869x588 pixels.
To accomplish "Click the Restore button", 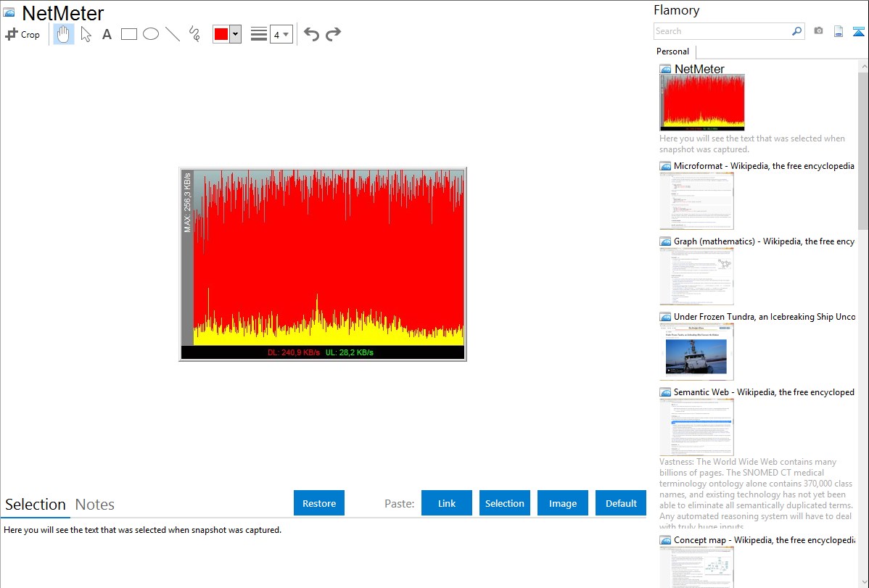I will coord(319,503).
